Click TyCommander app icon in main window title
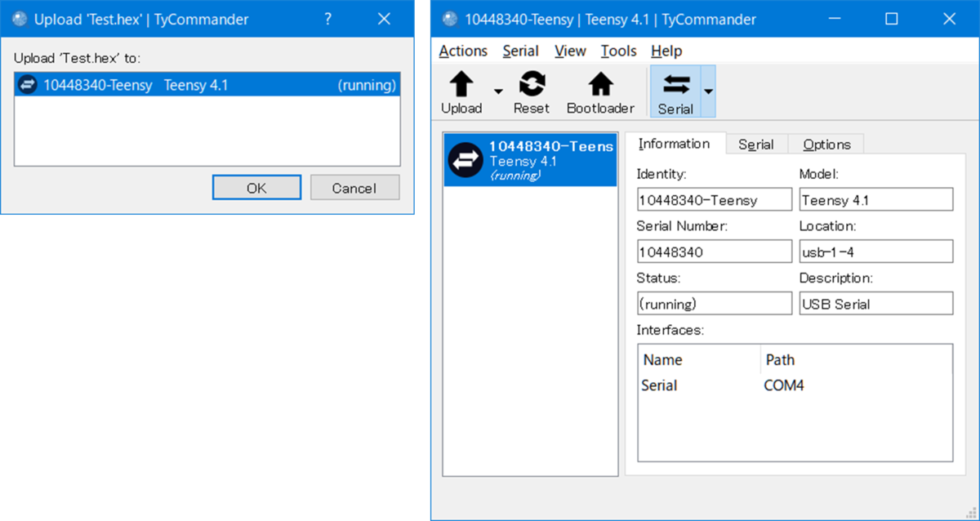 pyautogui.click(x=450, y=19)
